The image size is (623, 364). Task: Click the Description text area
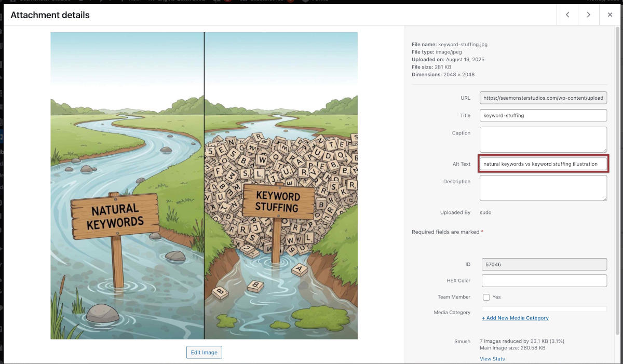(x=543, y=188)
